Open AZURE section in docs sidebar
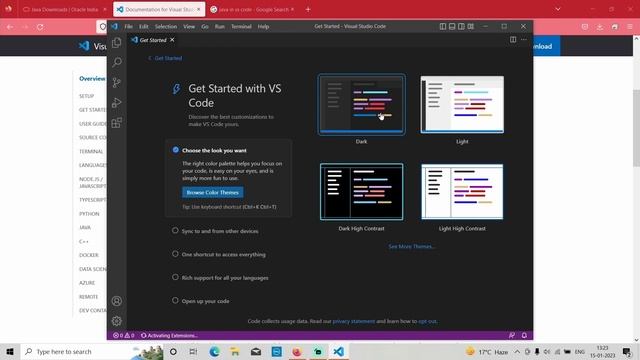Screen dimensions: 640x360 coord(87,283)
